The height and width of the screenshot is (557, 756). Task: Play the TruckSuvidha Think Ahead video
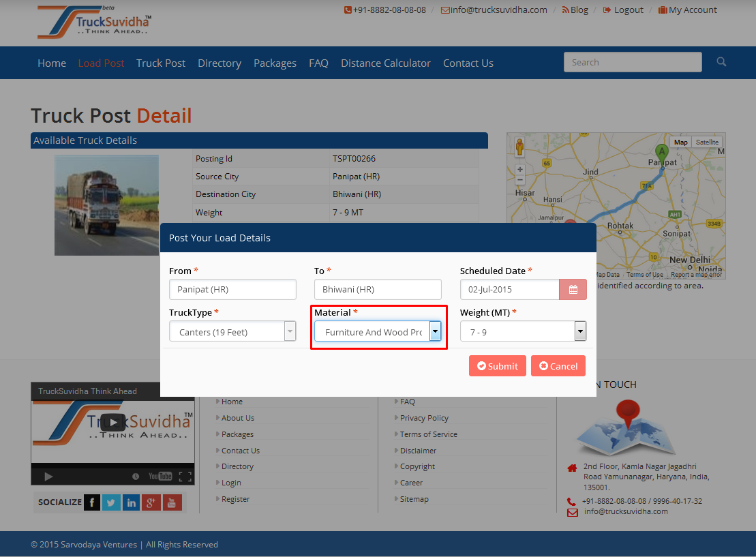coord(113,422)
